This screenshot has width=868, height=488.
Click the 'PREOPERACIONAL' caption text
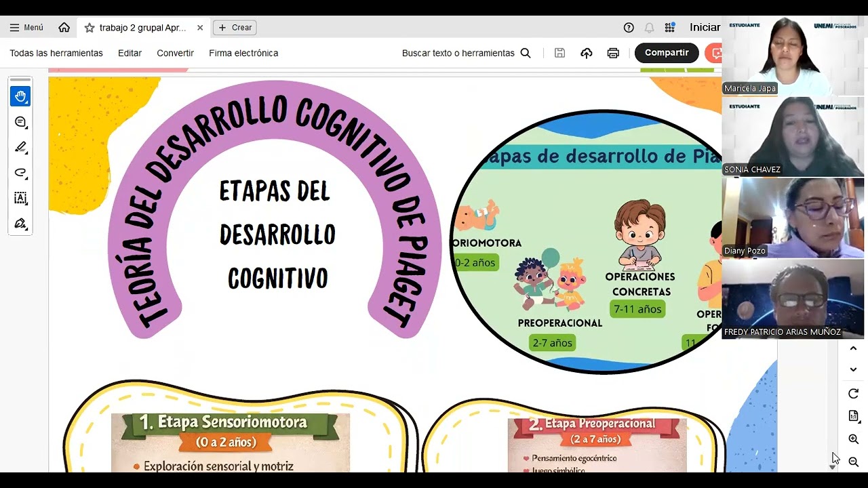[560, 323]
